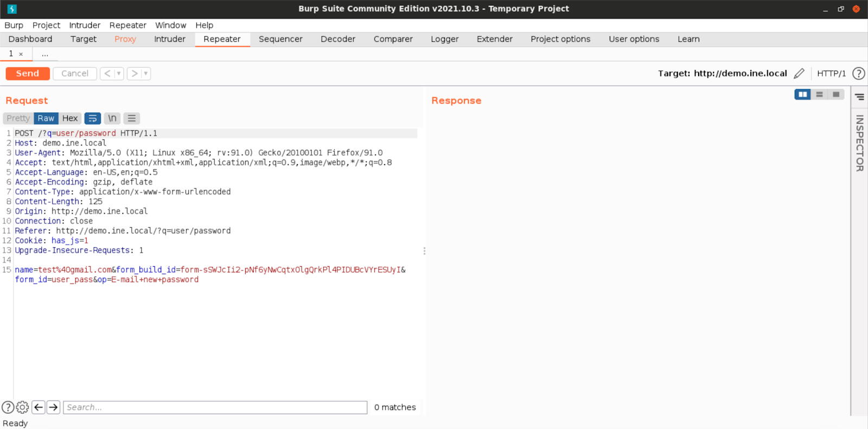Click the form_id=user_pass body line
The image size is (868, 429).
click(107, 280)
